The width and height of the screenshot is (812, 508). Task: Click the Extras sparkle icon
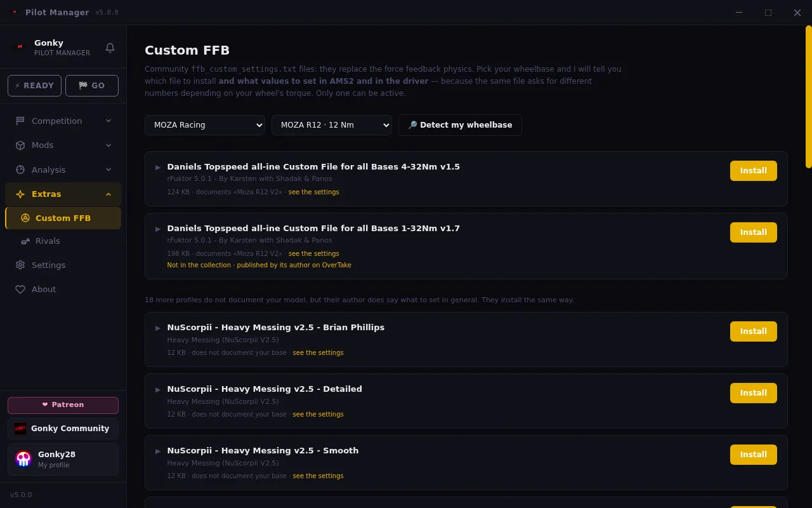[x=20, y=194]
